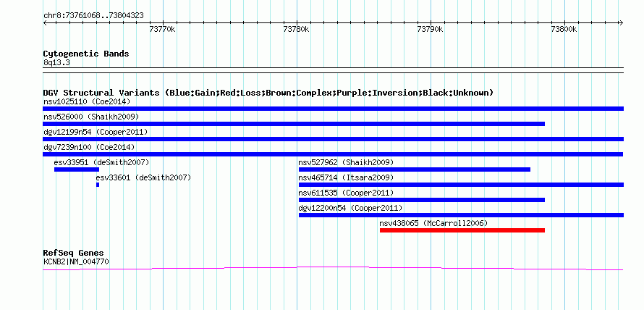Click the chr8:73761068..73804323 coordinates label

(93, 16)
